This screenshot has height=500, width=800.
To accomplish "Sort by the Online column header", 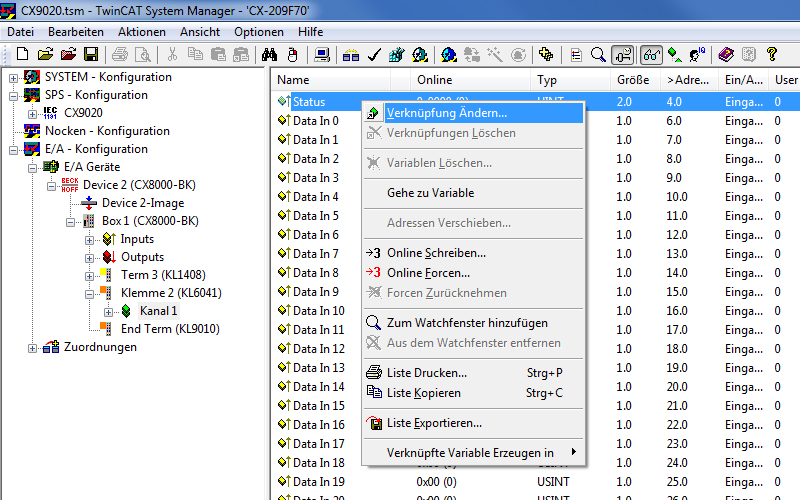I will point(470,80).
